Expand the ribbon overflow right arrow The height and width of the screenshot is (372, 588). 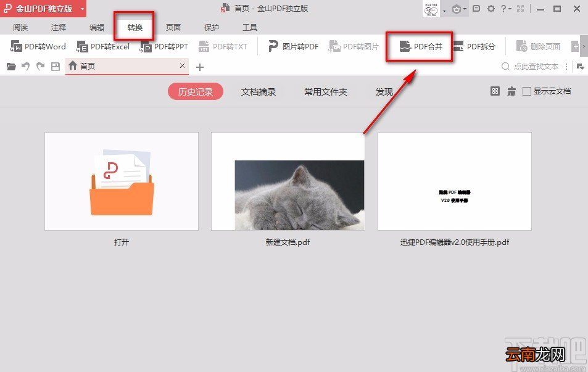(x=584, y=46)
